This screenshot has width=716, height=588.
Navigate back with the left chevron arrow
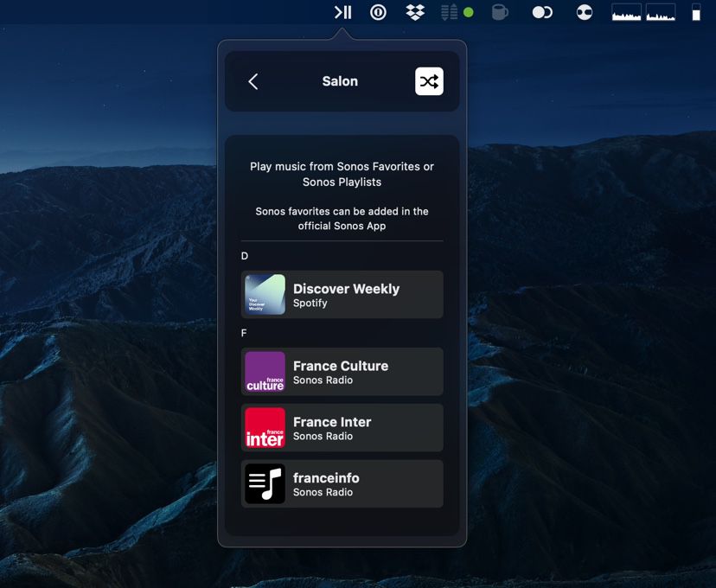pos(253,81)
